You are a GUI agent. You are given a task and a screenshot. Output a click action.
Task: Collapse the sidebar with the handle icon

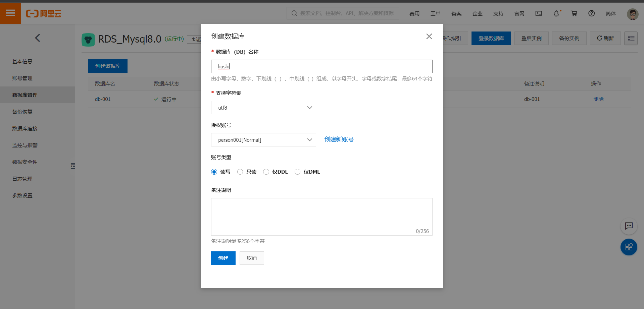pyautogui.click(x=73, y=166)
